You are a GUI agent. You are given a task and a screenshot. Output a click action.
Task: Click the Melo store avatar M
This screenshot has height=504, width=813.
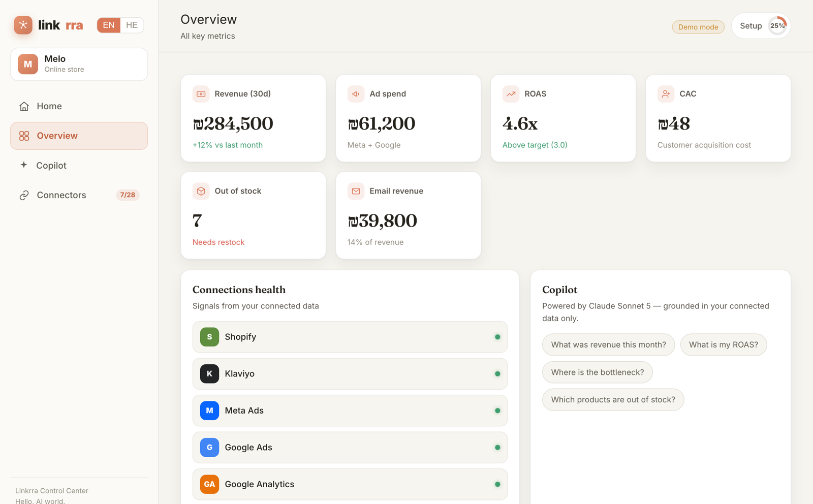tap(28, 64)
